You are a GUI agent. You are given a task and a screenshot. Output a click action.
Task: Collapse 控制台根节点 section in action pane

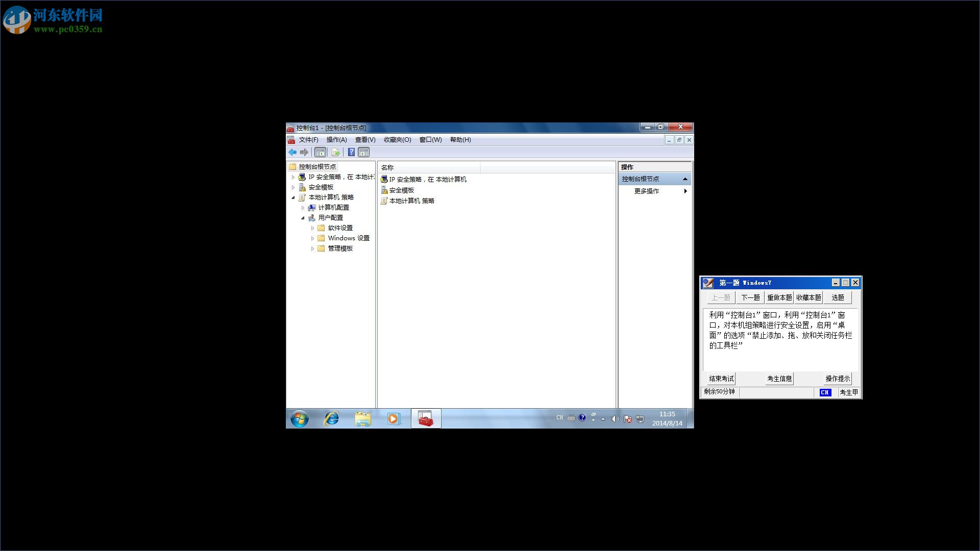685,179
